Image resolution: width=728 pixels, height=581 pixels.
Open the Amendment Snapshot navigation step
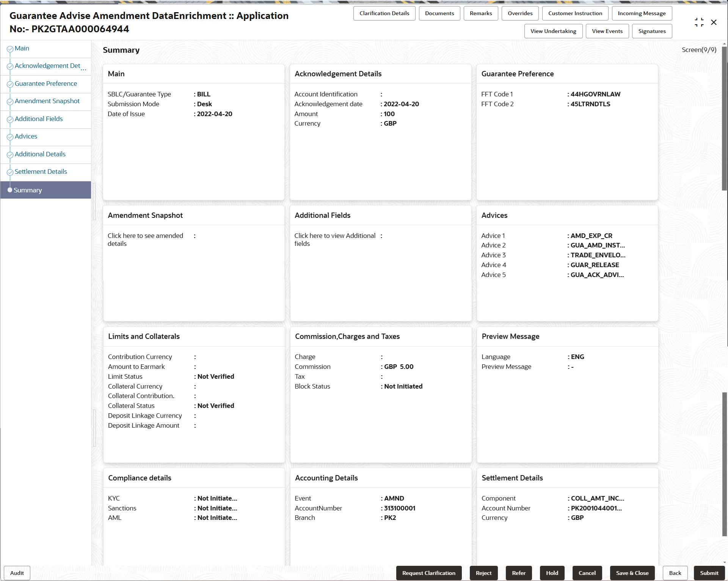click(x=47, y=101)
